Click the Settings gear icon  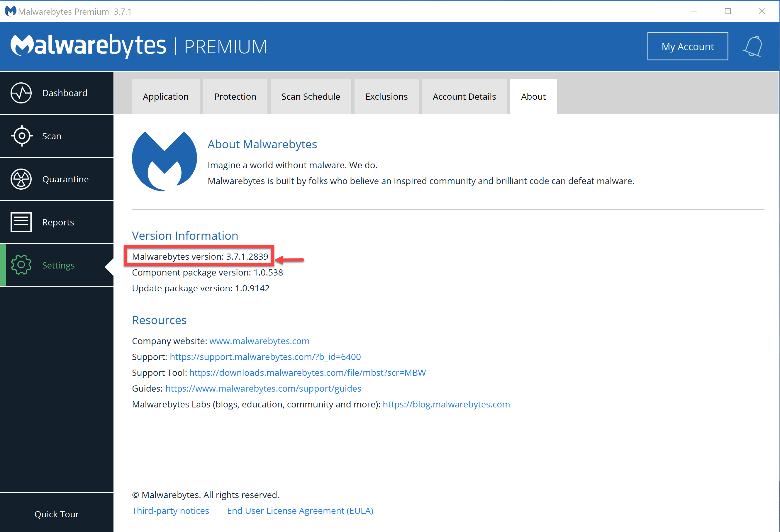pos(21,265)
